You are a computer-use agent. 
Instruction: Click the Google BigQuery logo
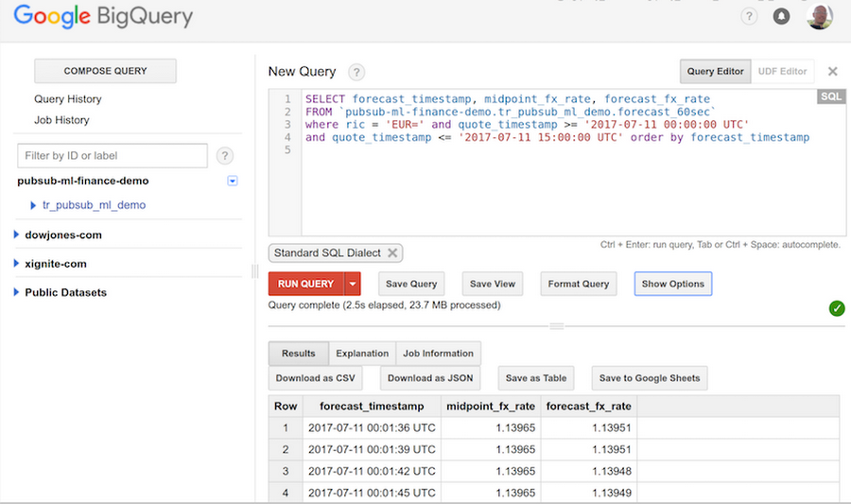[103, 16]
